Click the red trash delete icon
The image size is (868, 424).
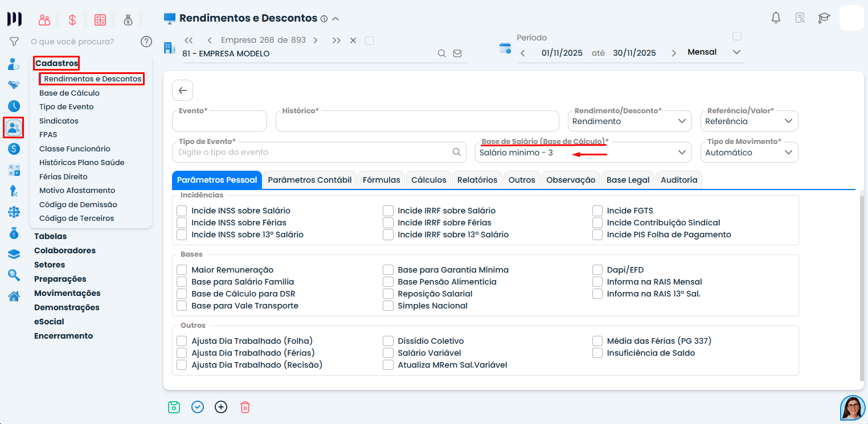coord(245,407)
